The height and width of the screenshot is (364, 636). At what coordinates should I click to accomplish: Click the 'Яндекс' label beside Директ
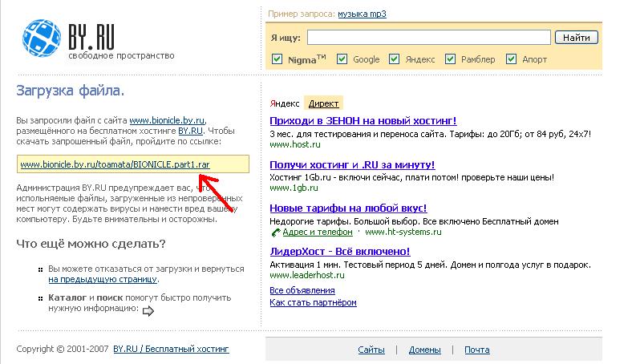pyautogui.click(x=285, y=103)
